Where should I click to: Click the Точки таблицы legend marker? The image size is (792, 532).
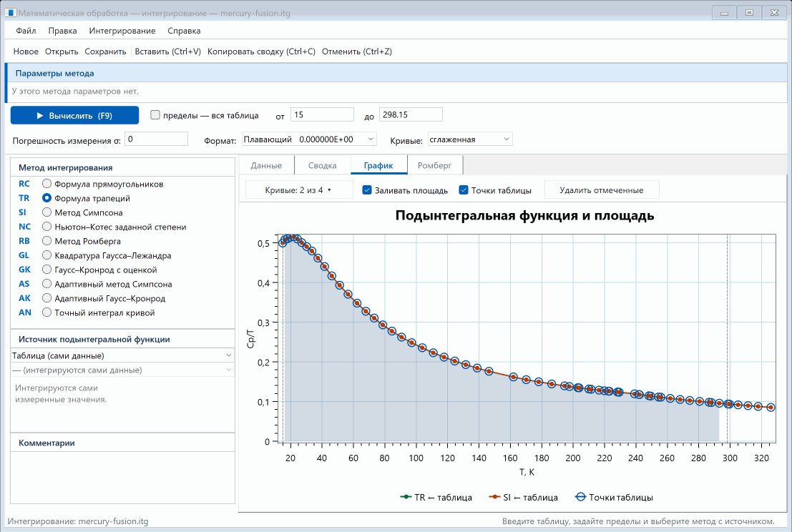[580, 497]
